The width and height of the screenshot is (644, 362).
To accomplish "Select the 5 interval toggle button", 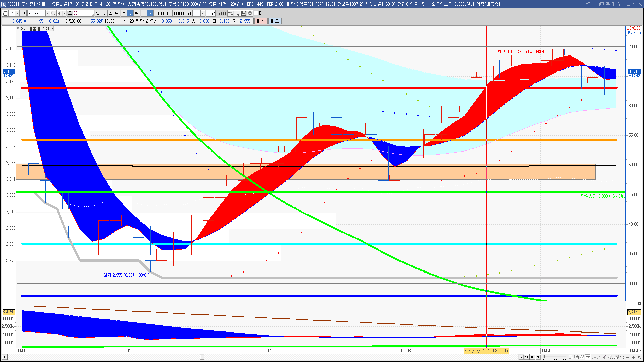I will point(150,13).
